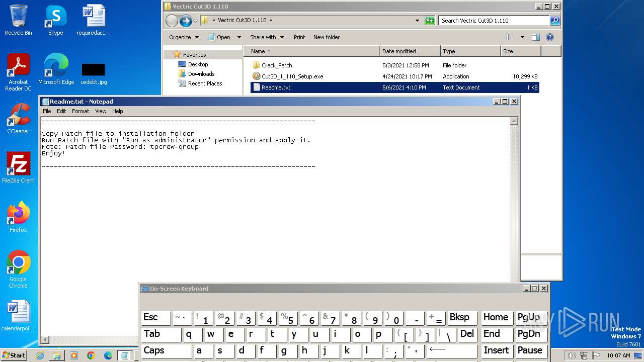
Task: Click the Action Center flag tray icon
Action: tap(597, 355)
